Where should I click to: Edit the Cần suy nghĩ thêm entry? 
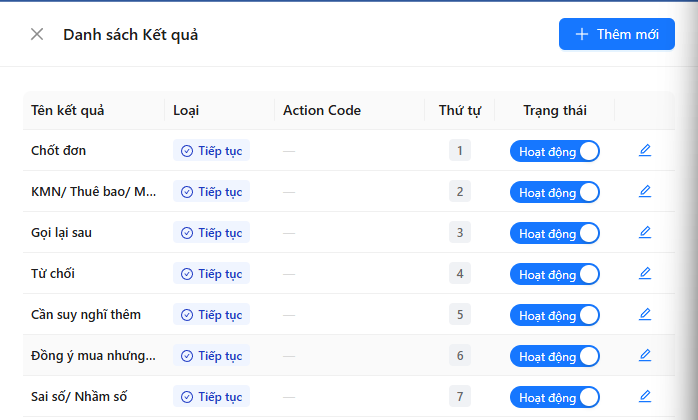(645, 314)
